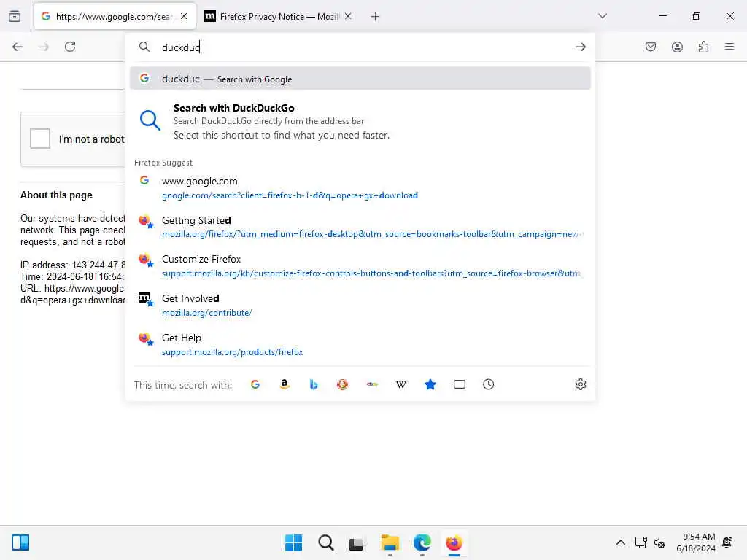
Task: Open network status in system tray
Action: click(640, 542)
